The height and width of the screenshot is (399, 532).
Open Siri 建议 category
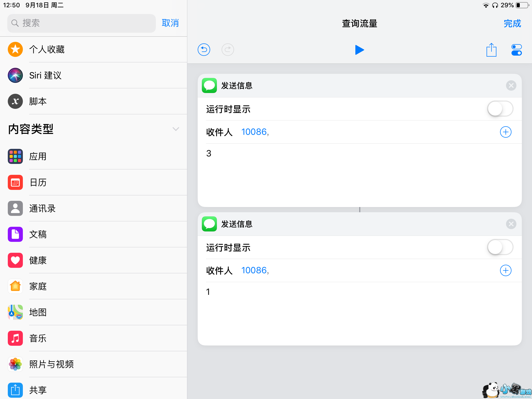[45, 75]
